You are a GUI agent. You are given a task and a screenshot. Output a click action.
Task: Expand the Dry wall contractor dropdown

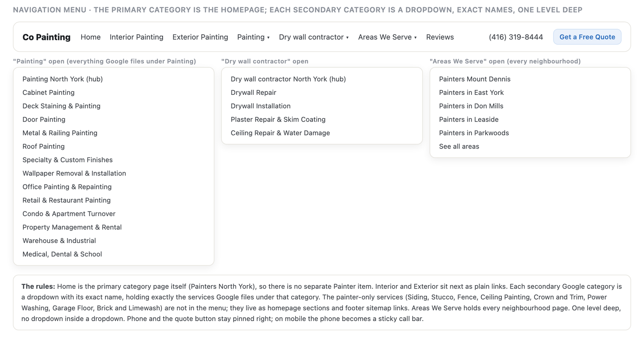314,37
